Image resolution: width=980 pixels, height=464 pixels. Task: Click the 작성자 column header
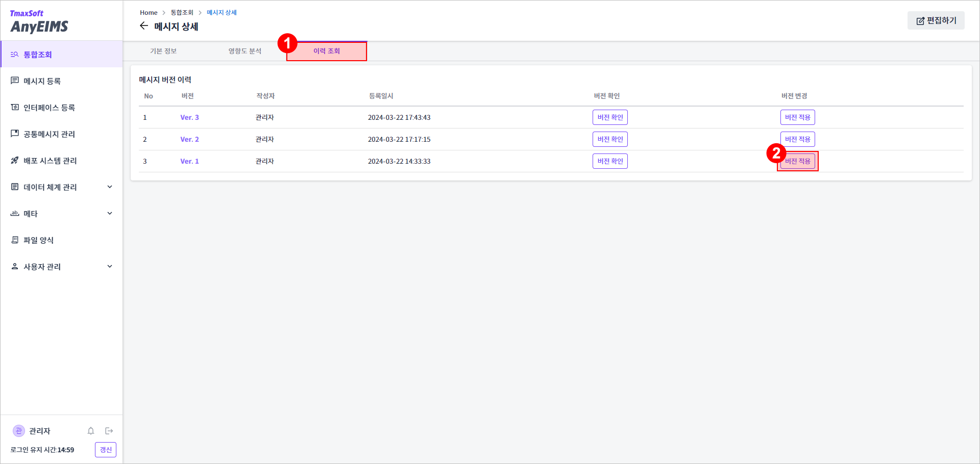tap(265, 96)
